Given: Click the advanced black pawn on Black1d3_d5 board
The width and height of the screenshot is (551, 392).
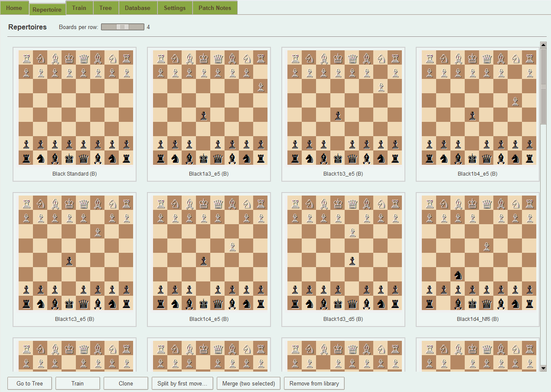Looking at the screenshot, I should (352, 260).
